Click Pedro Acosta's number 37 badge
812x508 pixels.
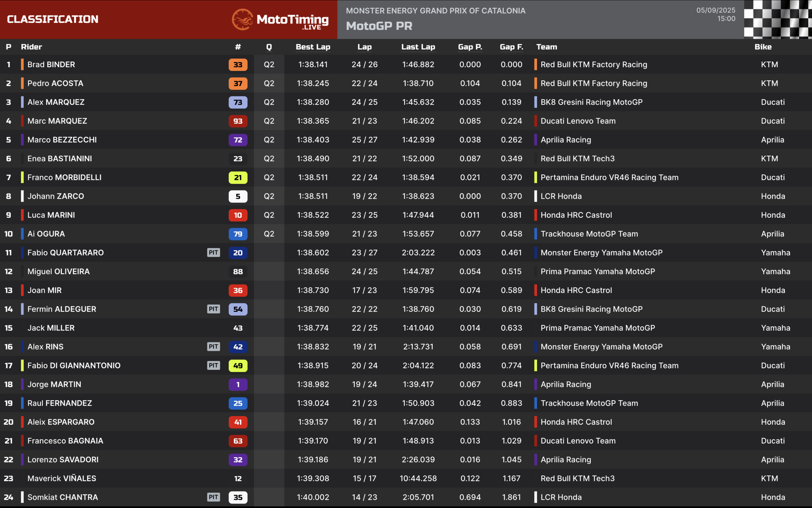238,83
